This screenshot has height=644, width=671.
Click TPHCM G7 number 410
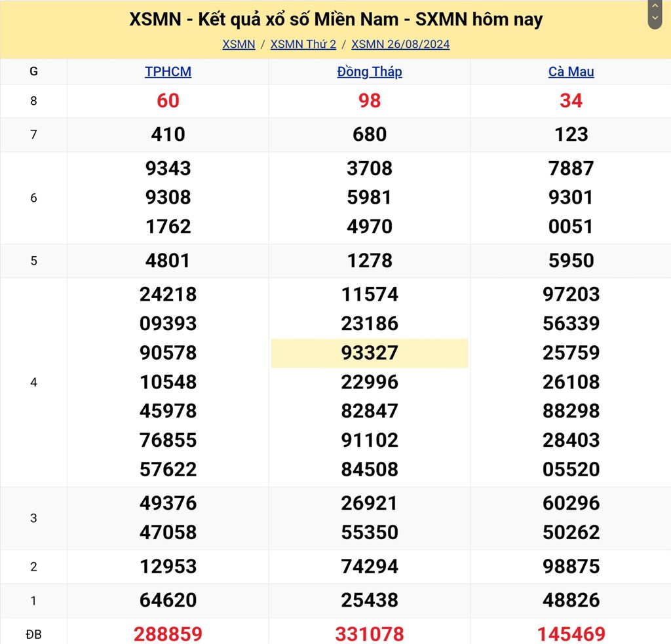[x=168, y=135]
